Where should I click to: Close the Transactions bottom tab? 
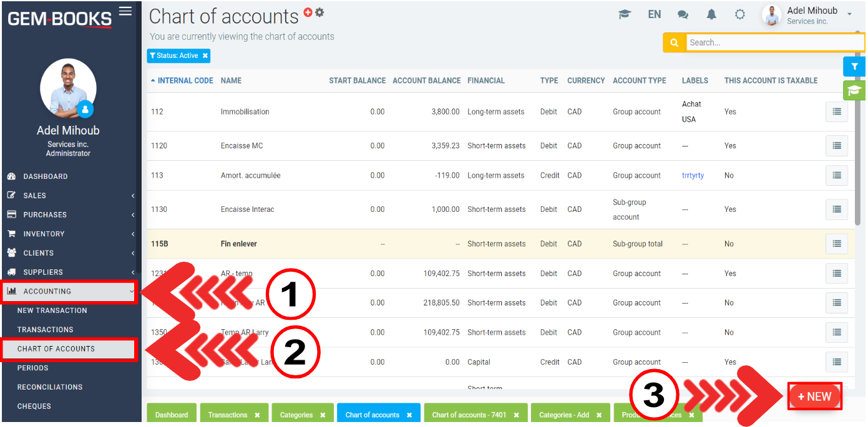click(257, 415)
